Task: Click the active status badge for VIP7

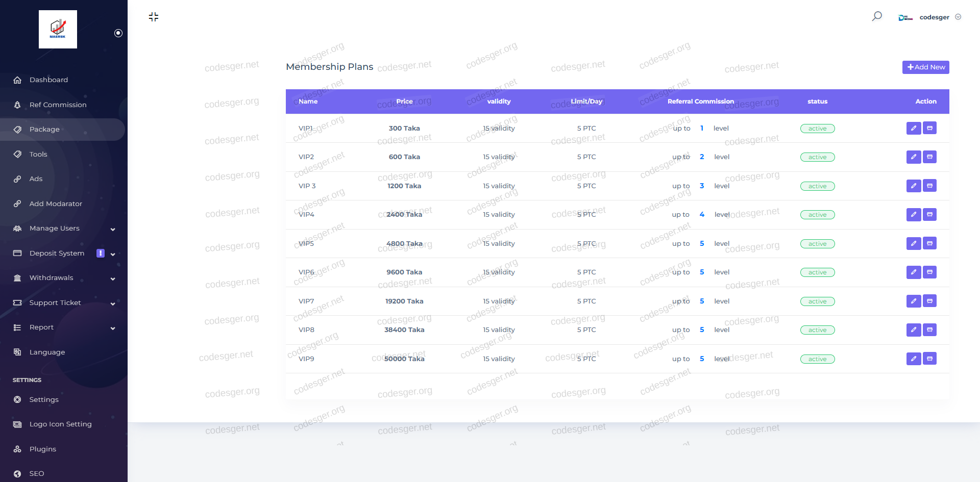Action: 817,301
